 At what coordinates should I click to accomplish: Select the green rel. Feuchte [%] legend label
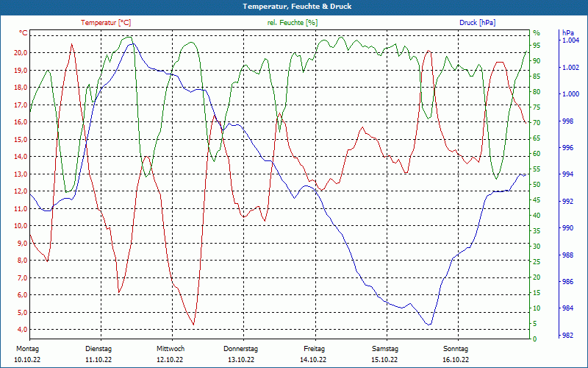pos(293,23)
